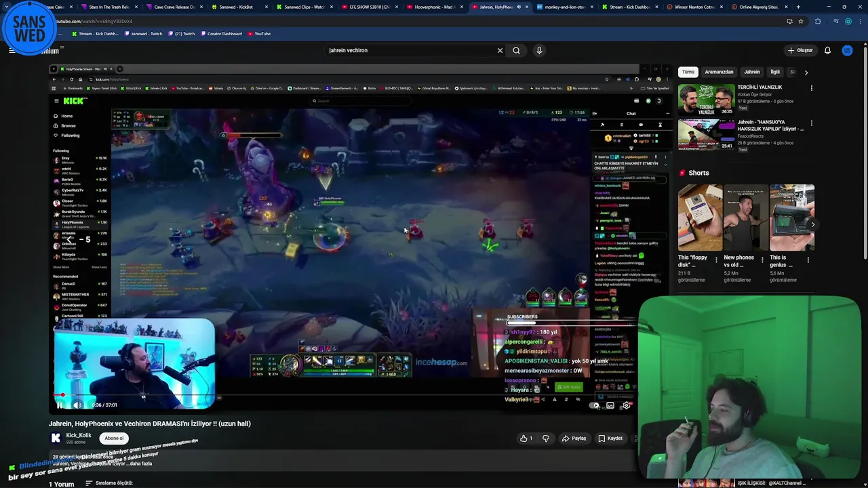Open the HANSUO'YA HAKSIZLIK YAPILDI video thumbnail
The image size is (868, 488).
[x=706, y=134]
